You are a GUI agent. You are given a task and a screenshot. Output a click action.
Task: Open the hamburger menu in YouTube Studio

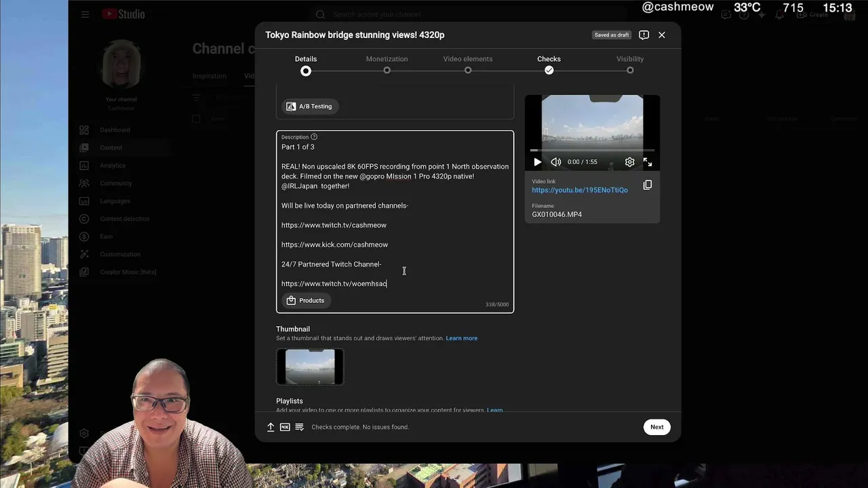click(85, 14)
